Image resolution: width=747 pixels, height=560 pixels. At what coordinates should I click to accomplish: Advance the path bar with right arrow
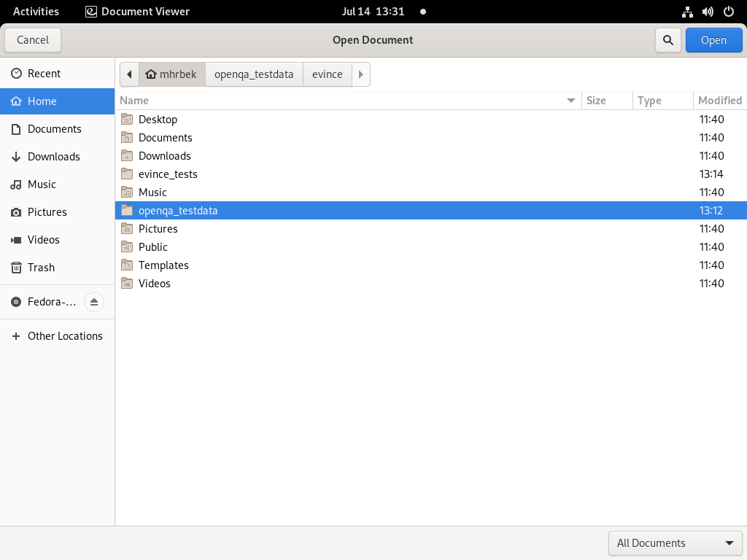(360, 74)
